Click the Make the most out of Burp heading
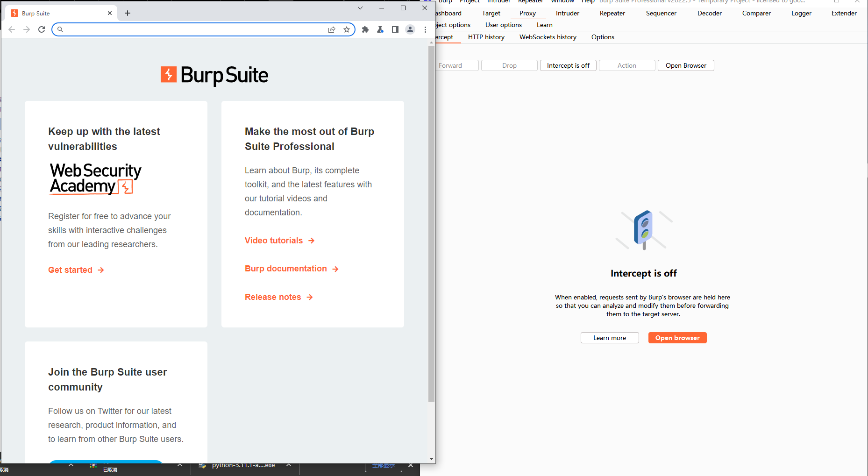 pyautogui.click(x=310, y=139)
